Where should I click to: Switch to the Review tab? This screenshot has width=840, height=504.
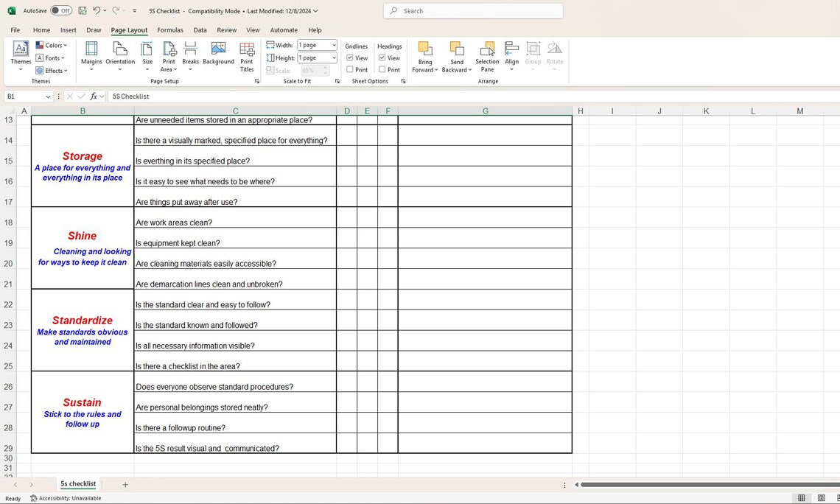pyautogui.click(x=227, y=30)
